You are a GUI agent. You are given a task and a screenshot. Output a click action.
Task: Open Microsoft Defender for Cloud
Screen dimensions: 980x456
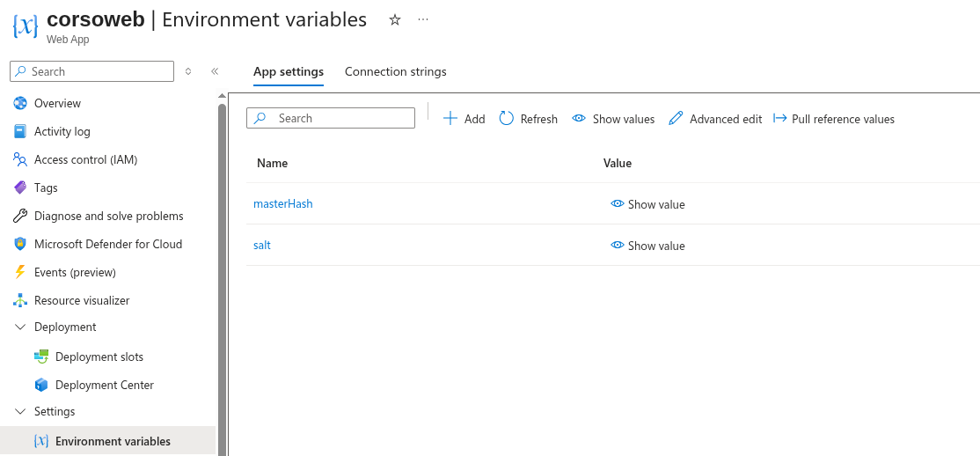(x=108, y=244)
